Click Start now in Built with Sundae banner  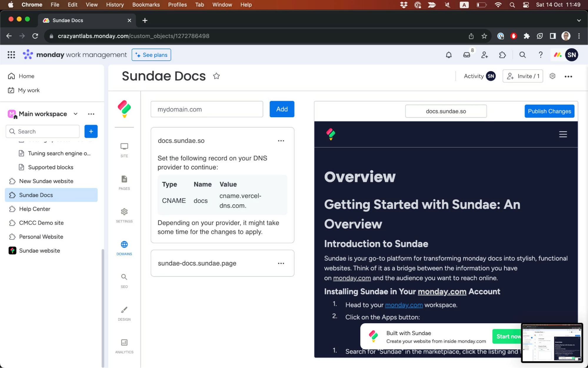[x=507, y=336]
